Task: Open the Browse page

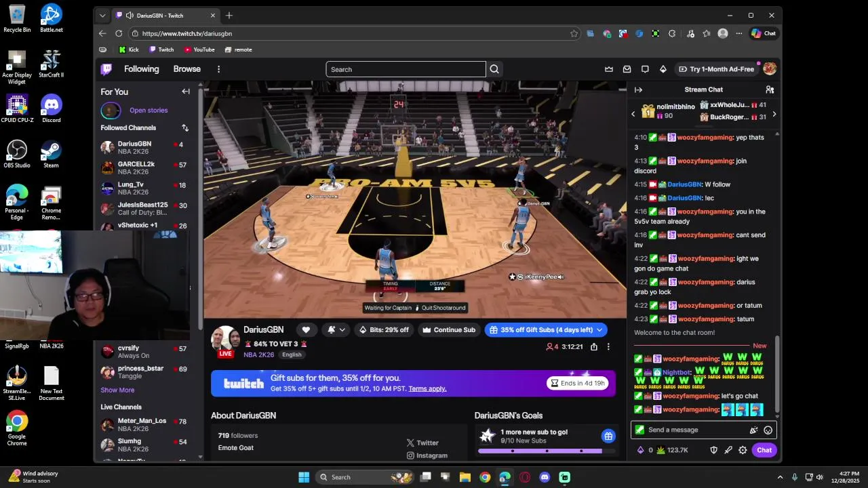Action: (x=186, y=69)
